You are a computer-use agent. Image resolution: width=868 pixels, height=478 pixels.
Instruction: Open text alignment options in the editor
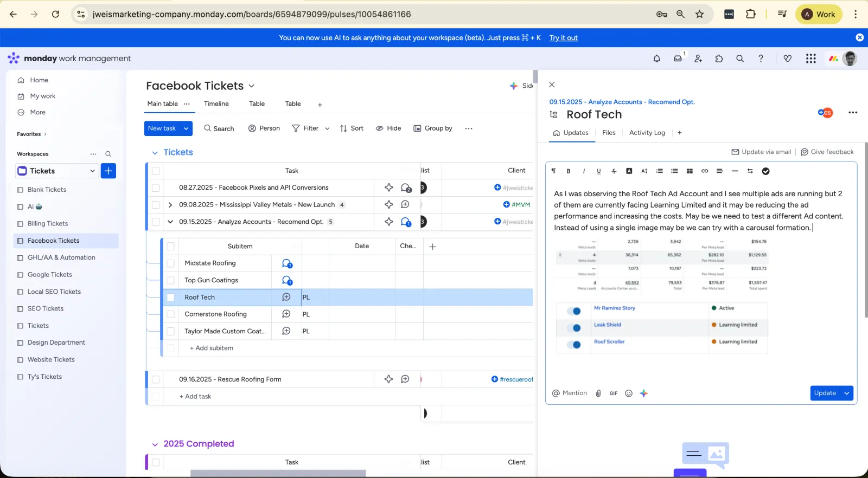coord(720,171)
